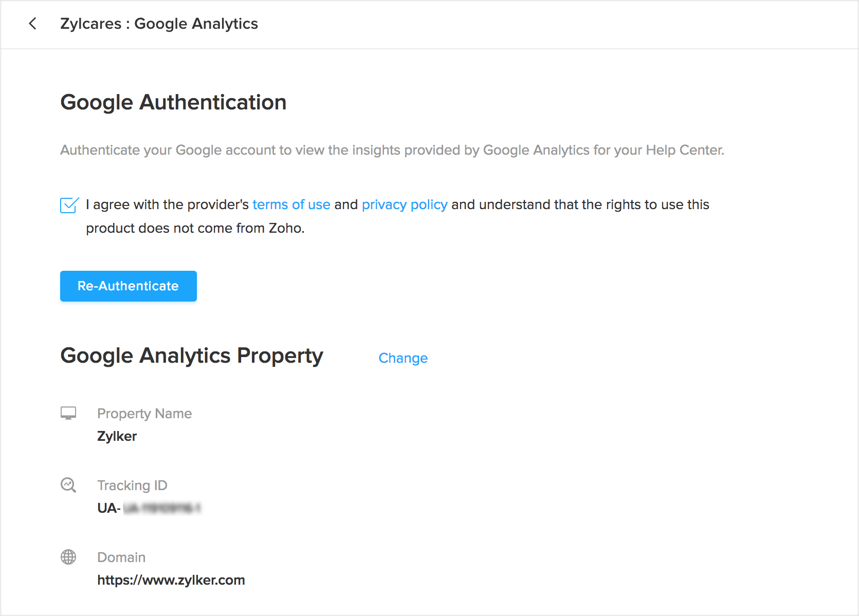The width and height of the screenshot is (859, 616).
Task: Click the Google Analytics Property heading
Action: click(192, 356)
